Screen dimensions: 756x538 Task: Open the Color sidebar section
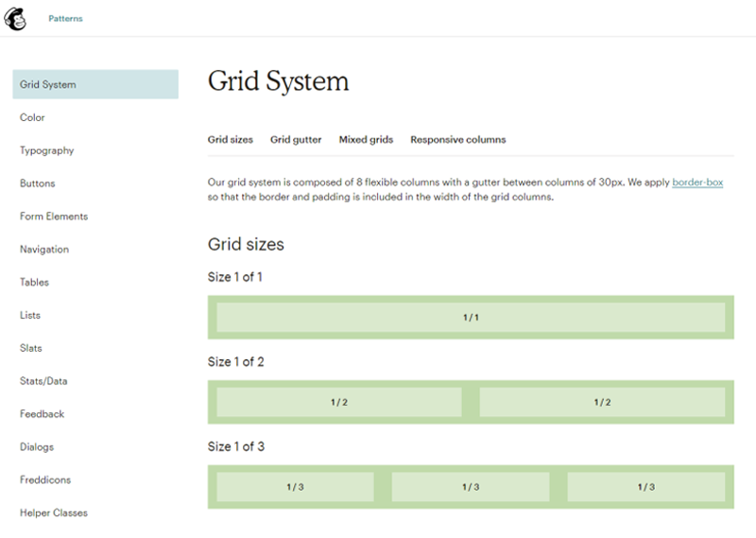[32, 117]
